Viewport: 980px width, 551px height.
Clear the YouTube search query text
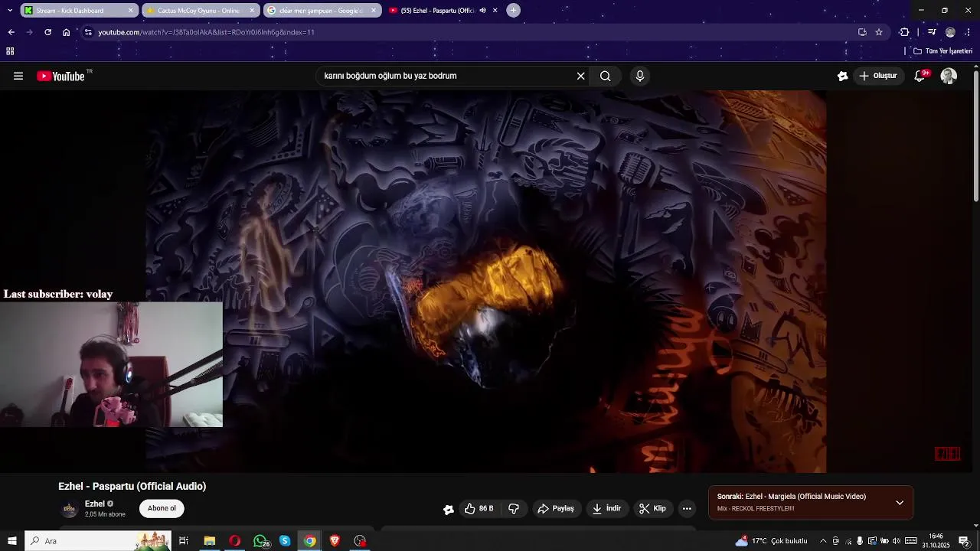click(580, 76)
